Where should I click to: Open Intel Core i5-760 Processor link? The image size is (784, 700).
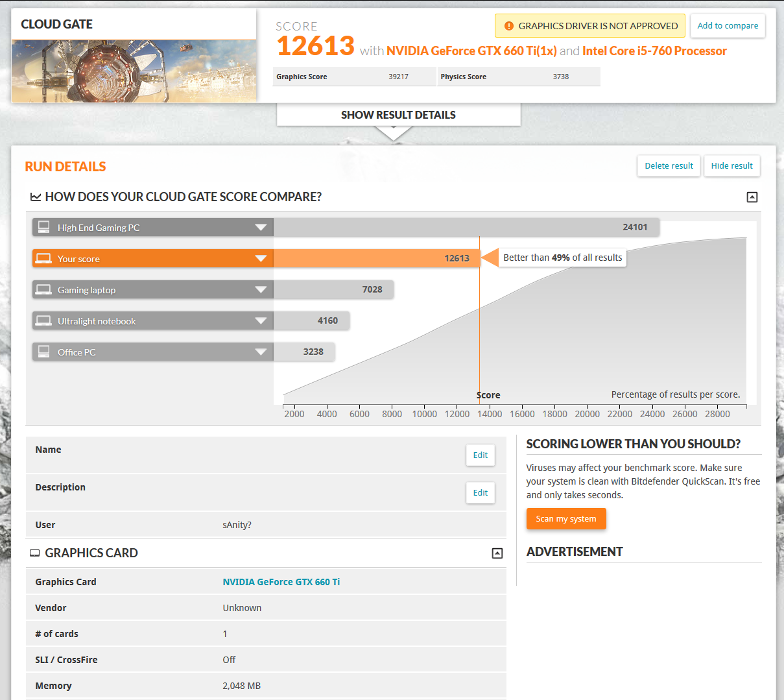[654, 51]
